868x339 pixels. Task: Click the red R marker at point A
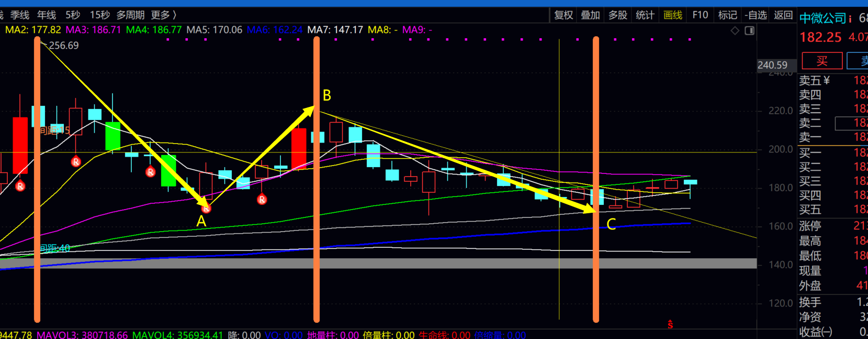(206, 209)
